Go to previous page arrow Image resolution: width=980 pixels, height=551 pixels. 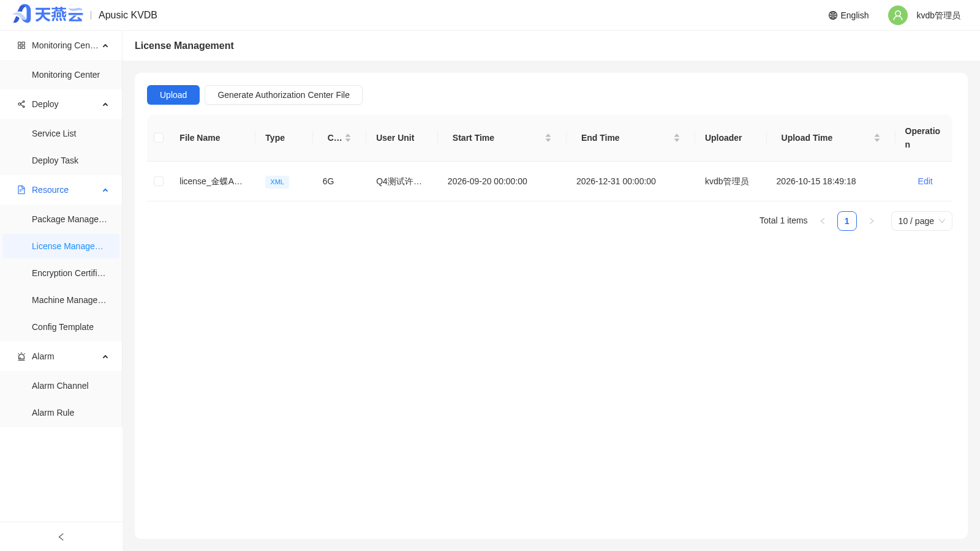[x=823, y=221]
